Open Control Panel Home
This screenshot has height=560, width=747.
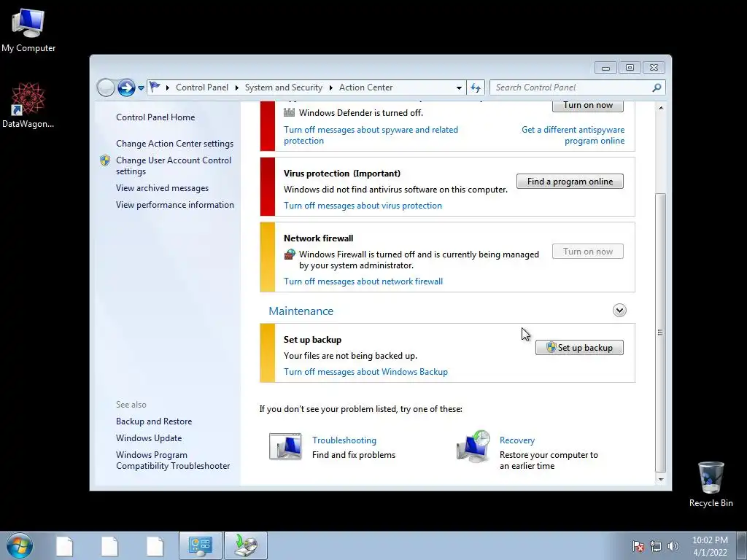[155, 117]
